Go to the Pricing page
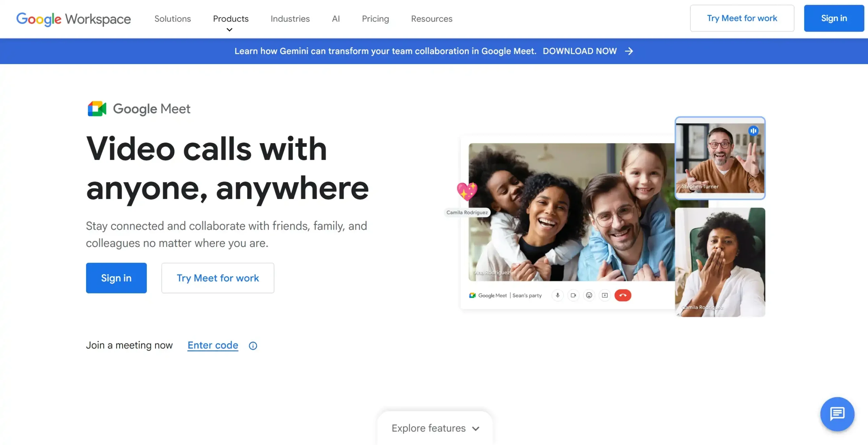Screen dimensions: 868x445 pos(375,19)
